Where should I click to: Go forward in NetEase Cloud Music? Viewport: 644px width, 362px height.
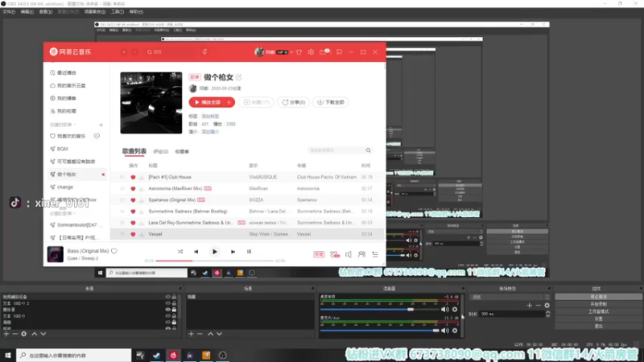coord(135,52)
